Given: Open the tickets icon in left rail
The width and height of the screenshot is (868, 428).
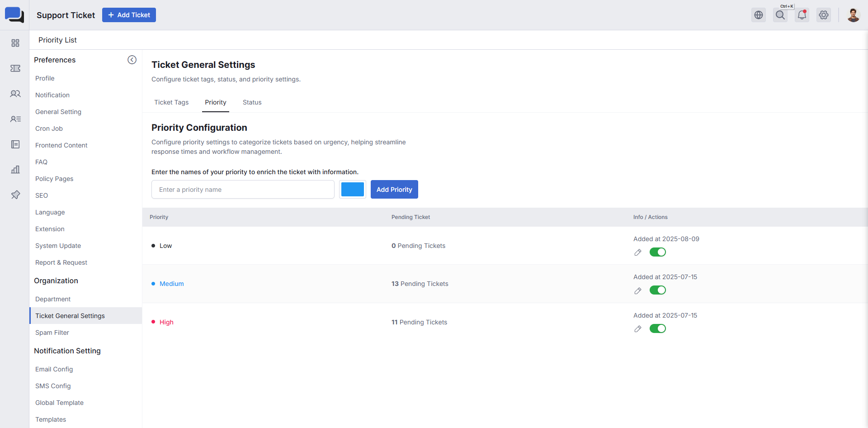Looking at the screenshot, I should click(x=15, y=68).
